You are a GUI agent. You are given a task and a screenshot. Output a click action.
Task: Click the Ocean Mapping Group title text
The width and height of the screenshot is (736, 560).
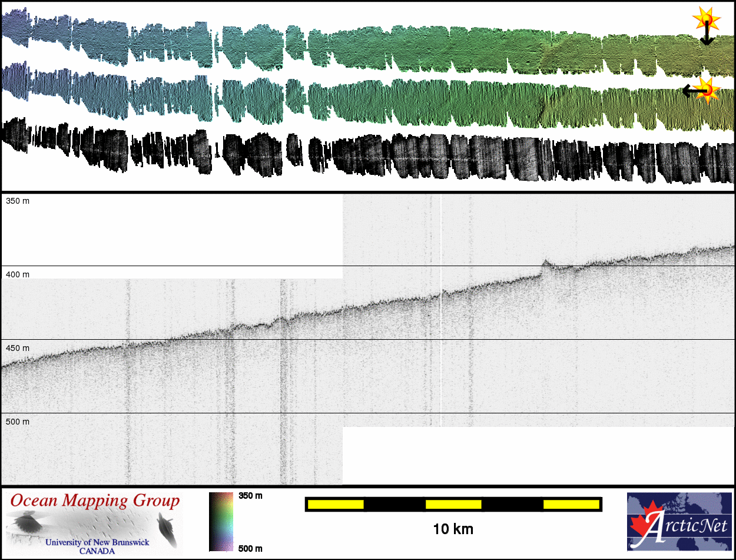(95, 501)
